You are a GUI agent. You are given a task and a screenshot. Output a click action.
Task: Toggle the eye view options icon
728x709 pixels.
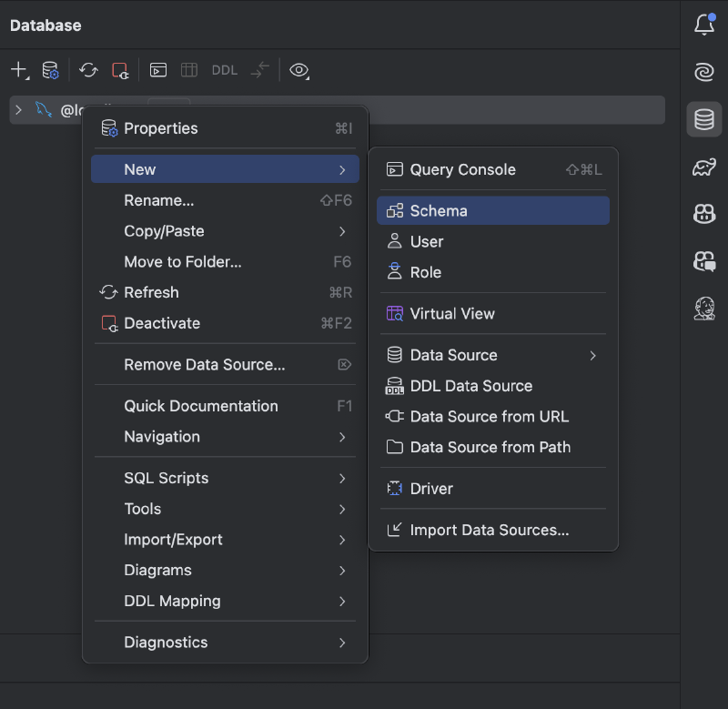[299, 70]
